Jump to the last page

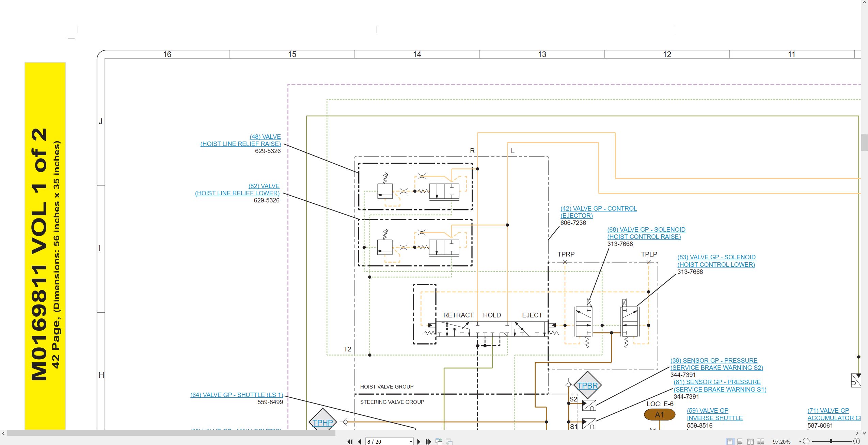429,442
